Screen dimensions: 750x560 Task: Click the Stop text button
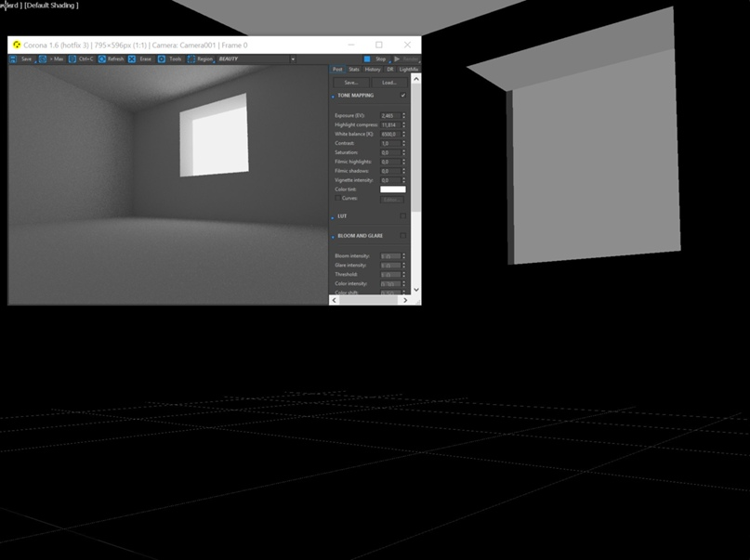tap(380, 59)
